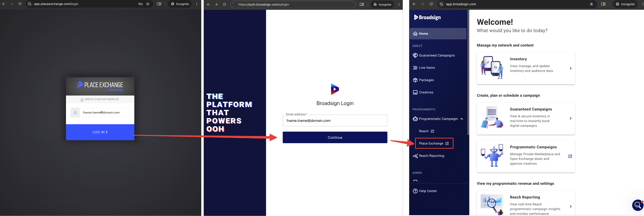Open the chat support bubble
This screenshot has width=644, height=216.
638,205
